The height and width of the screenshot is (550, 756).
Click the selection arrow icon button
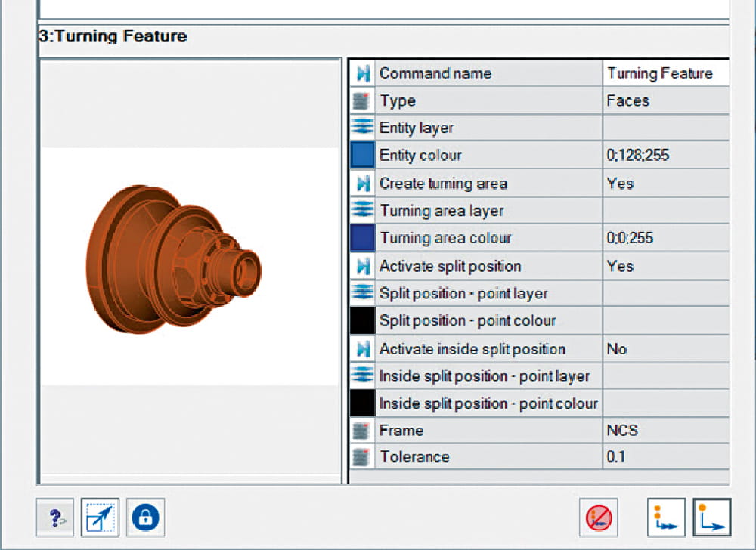tap(100, 518)
